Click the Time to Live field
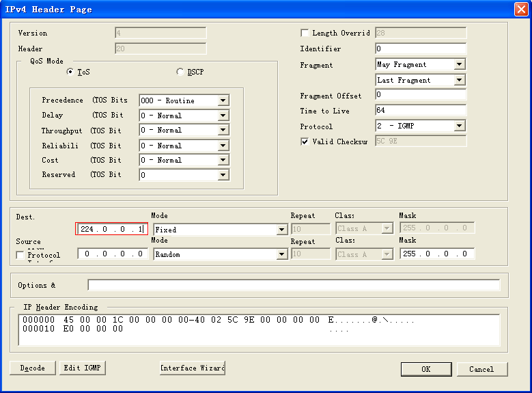Image resolution: width=532 pixels, height=393 pixels. [420, 111]
